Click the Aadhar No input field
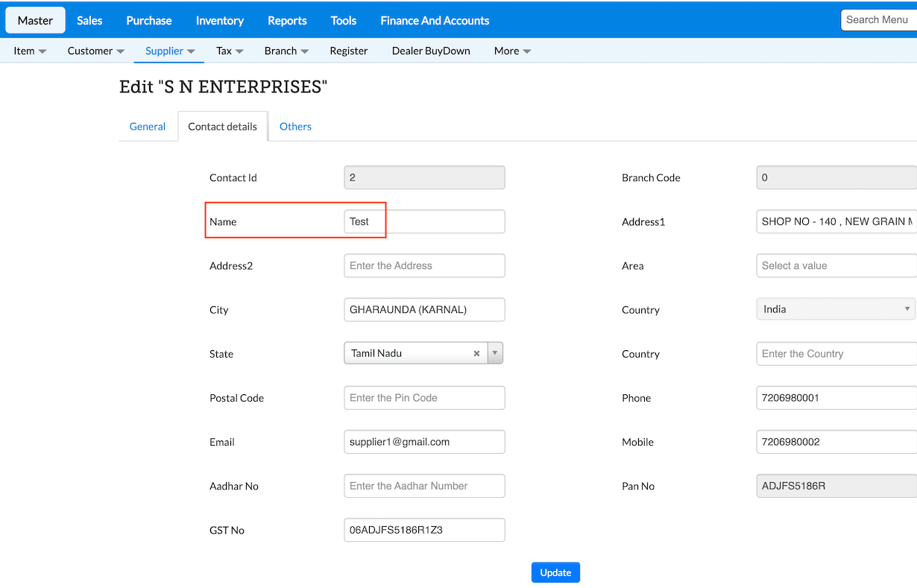This screenshot has height=588, width=917. click(x=424, y=486)
